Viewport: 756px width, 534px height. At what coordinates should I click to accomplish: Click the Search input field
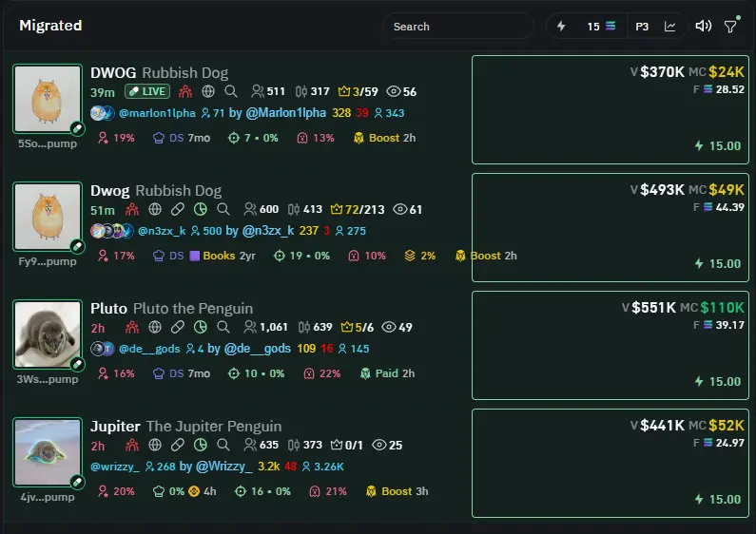[x=458, y=26]
